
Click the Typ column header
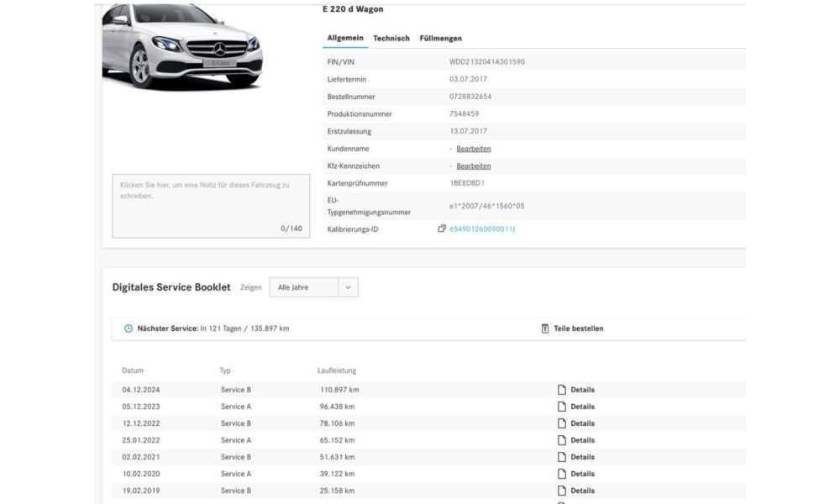pos(225,370)
